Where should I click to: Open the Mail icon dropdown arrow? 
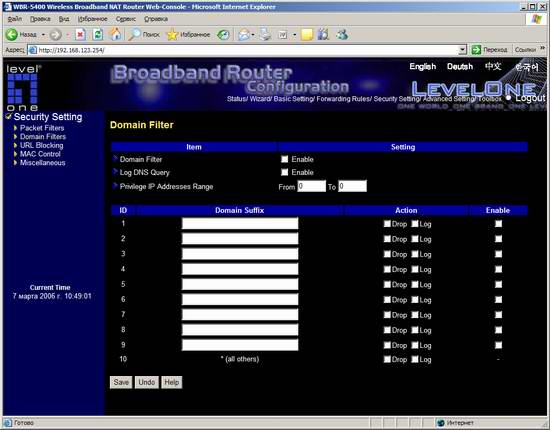(x=253, y=35)
